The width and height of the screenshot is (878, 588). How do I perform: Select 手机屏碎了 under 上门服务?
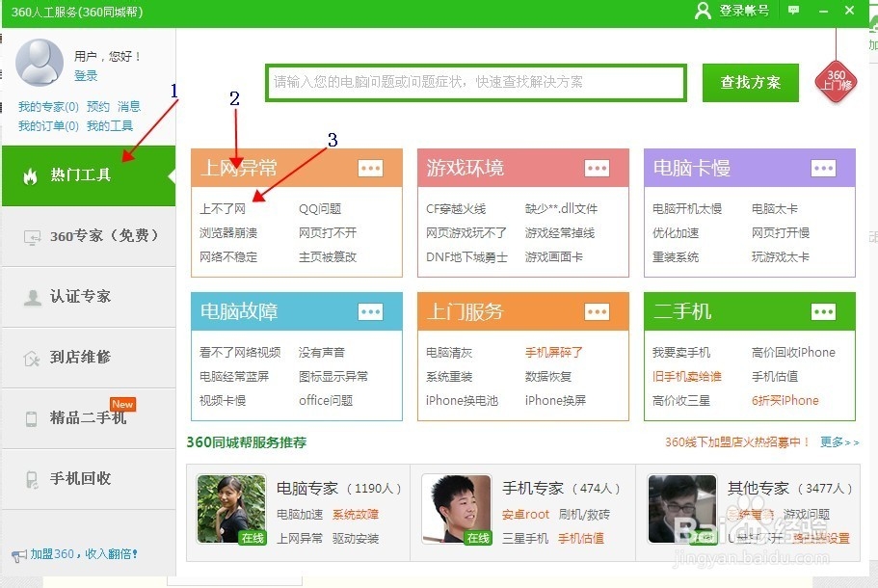(x=554, y=353)
